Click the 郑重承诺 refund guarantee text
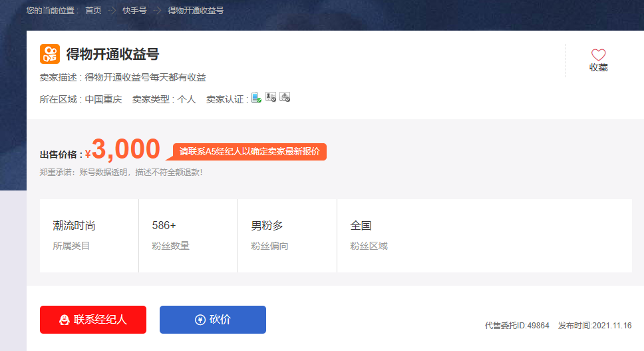 [x=121, y=173]
